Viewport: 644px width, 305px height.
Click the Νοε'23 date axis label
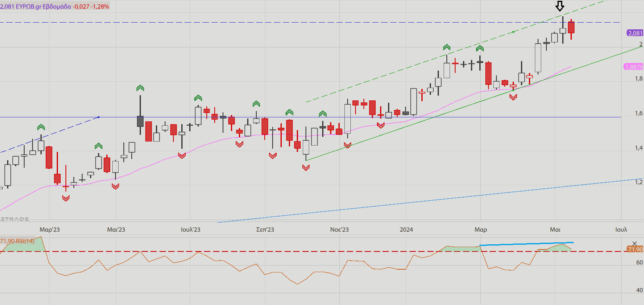tap(340, 230)
